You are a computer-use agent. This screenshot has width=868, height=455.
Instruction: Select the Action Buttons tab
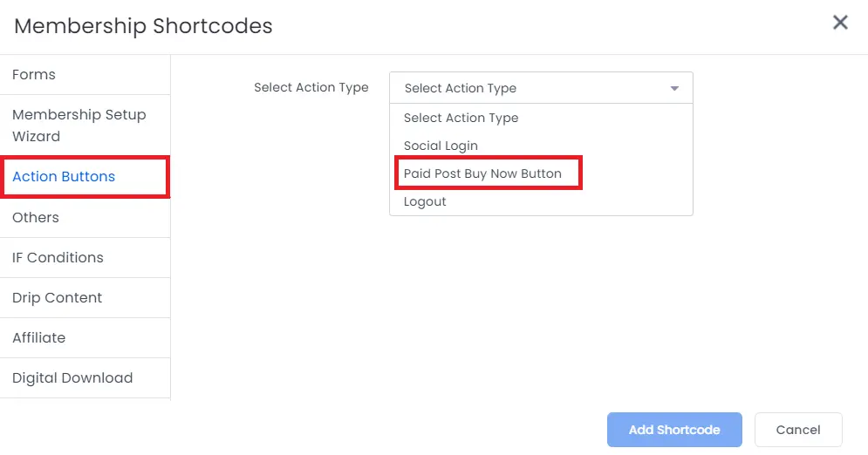[85, 176]
